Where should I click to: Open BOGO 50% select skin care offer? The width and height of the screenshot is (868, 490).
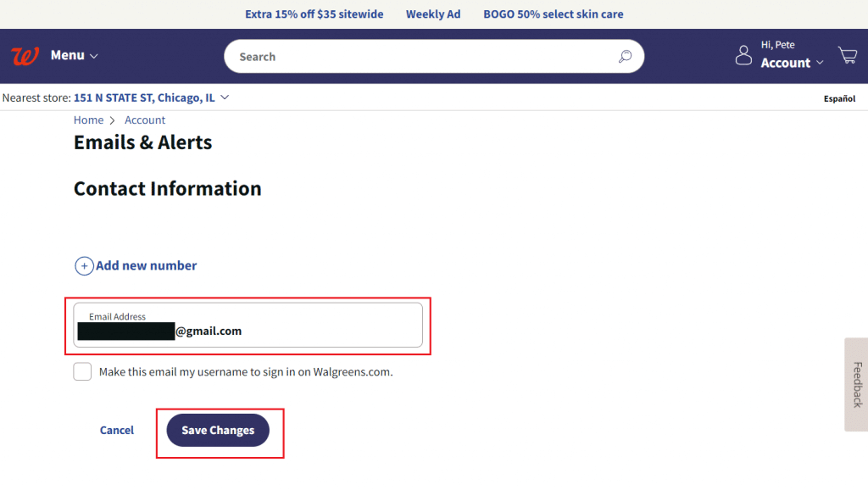[x=553, y=14]
